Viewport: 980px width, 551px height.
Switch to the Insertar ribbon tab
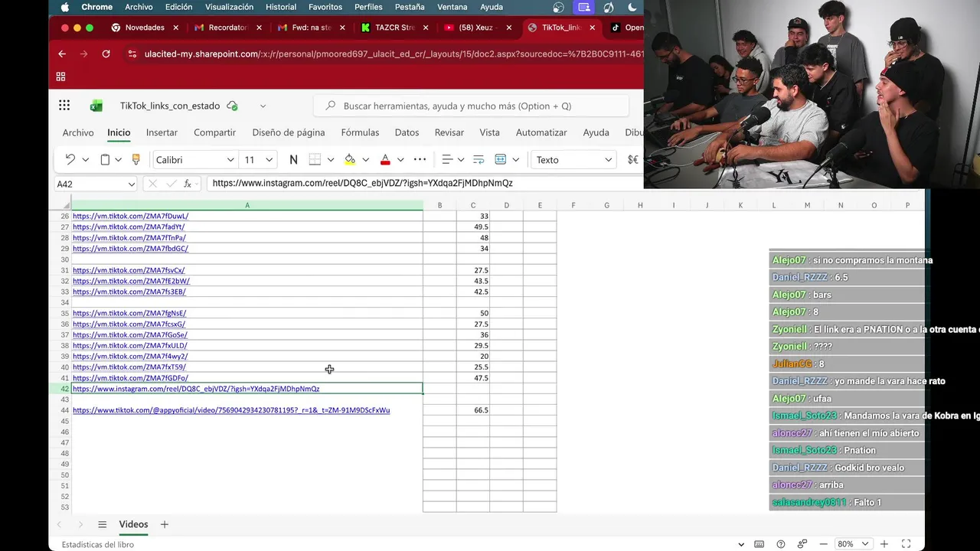pyautogui.click(x=162, y=132)
